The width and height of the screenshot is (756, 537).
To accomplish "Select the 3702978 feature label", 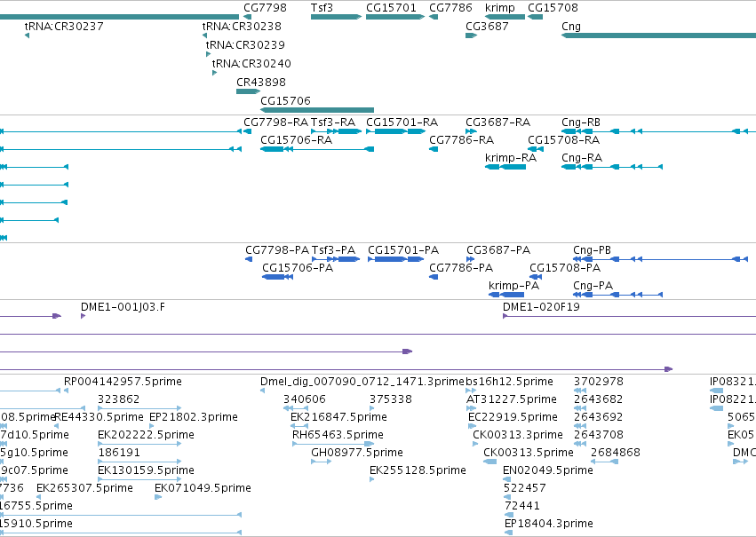I will tap(598, 382).
